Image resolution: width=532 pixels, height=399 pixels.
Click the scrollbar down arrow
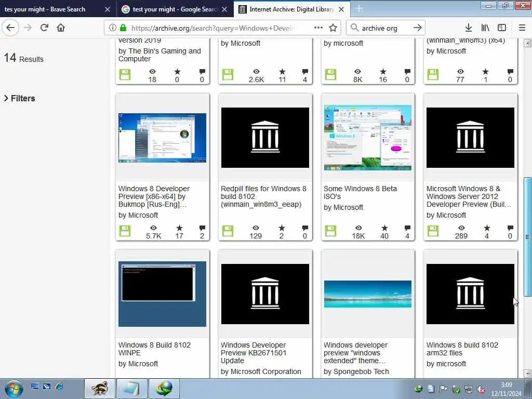click(527, 373)
